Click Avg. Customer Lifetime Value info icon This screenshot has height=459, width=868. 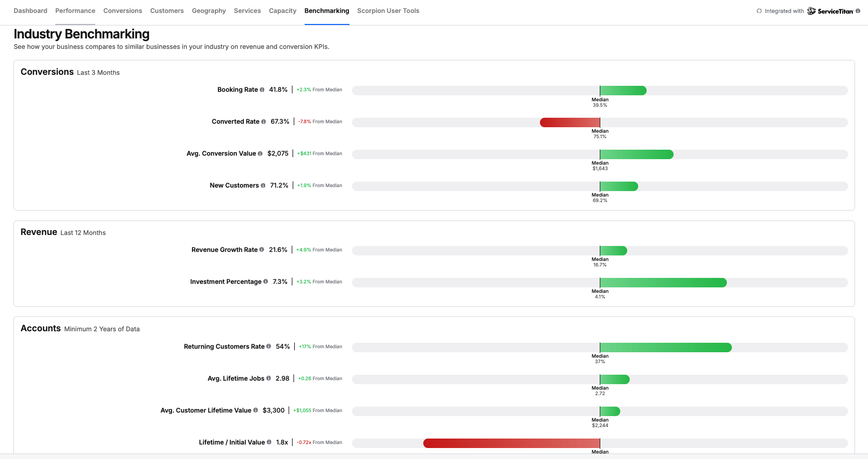(x=256, y=411)
